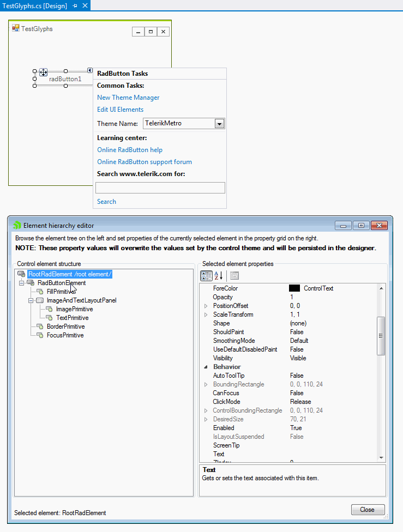The image size is (403, 532).
Task: Click Edit UI Elements link
Action: [x=120, y=109]
